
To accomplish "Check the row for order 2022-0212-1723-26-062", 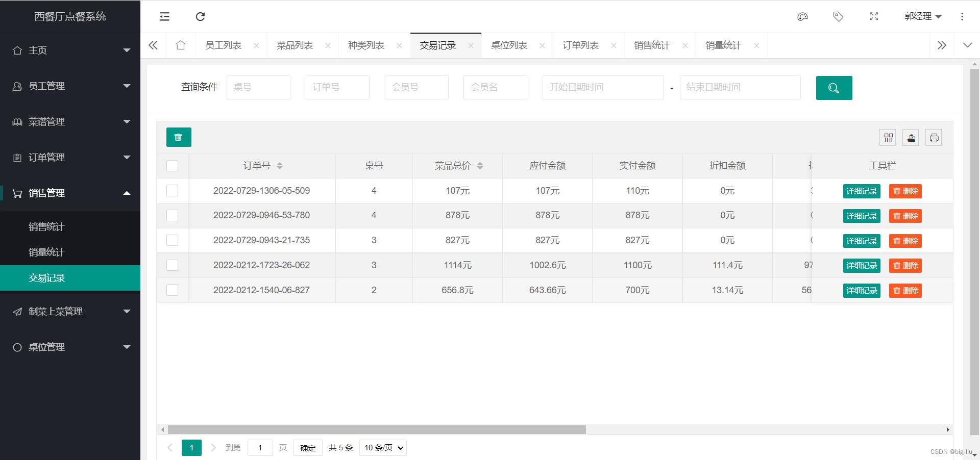I will pyautogui.click(x=173, y=265).
